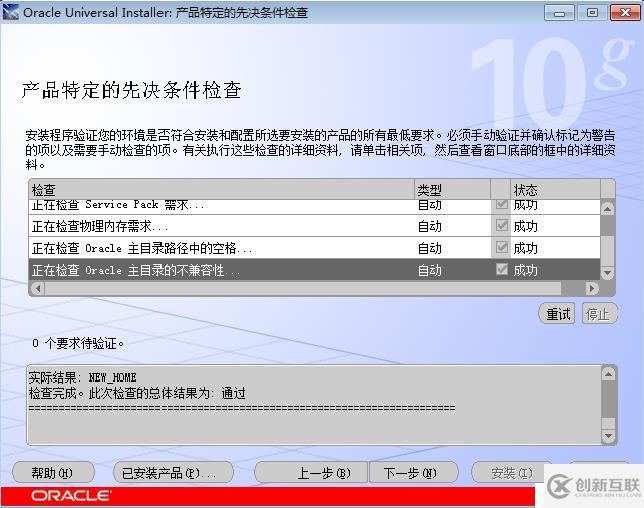Minimize the installer window
644x508 pixels.
coord(559,13)
